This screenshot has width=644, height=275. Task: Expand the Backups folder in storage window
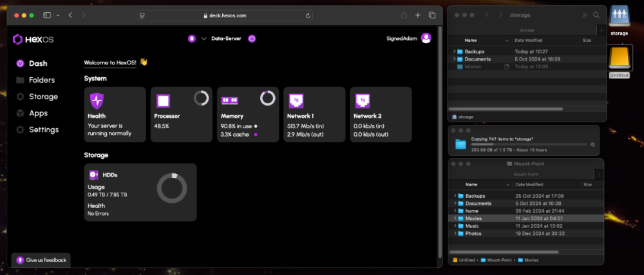pyautogui.click(x=454, y=51)
